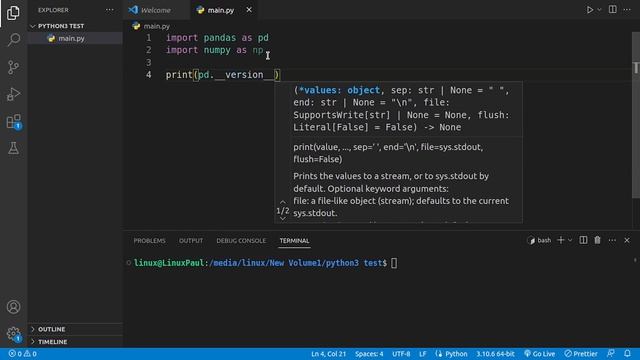
Task: Open the Extensions view
Action: (x=13, y=122)
